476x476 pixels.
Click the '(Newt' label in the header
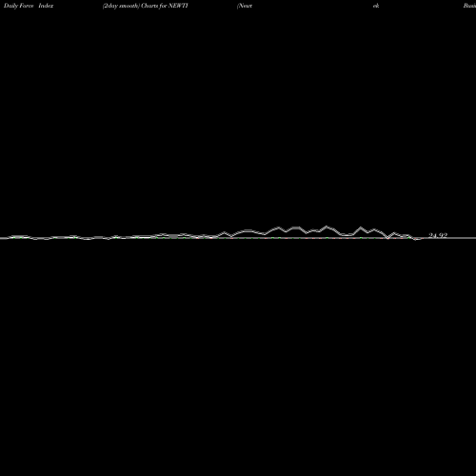coord(245,6)
